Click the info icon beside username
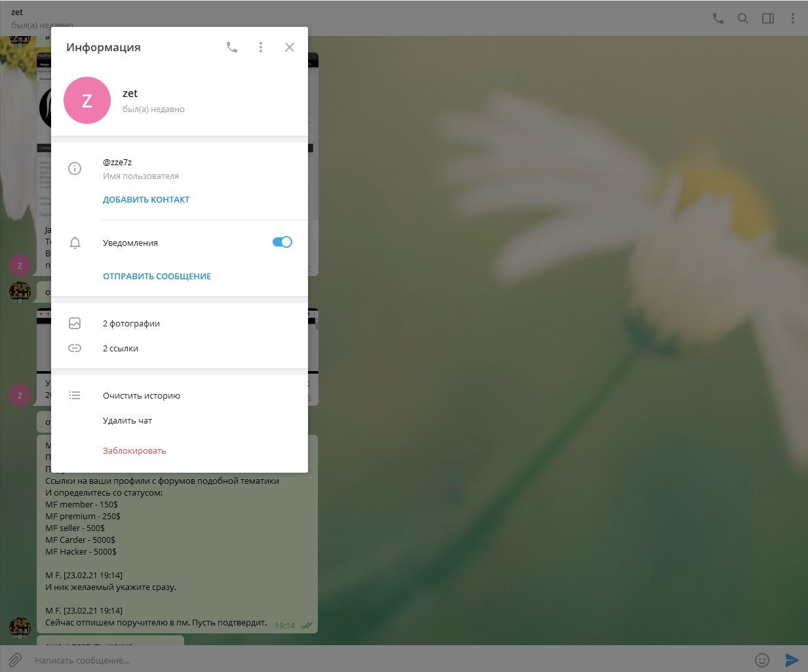This screenshot has height=672, width=808. [x=75, y=168]
